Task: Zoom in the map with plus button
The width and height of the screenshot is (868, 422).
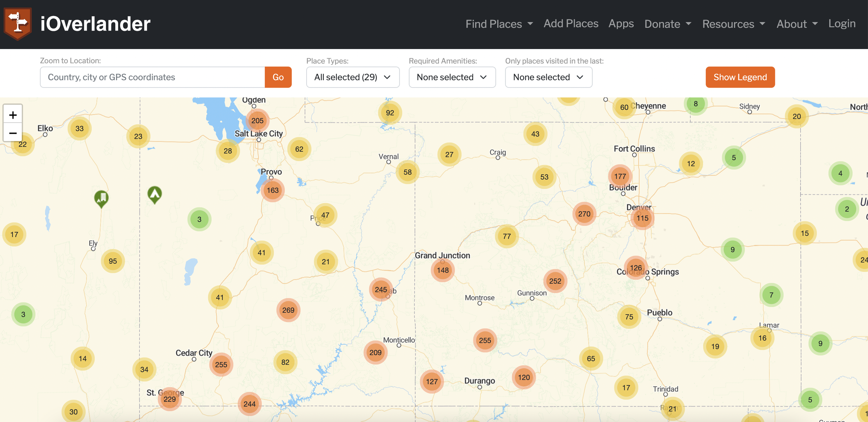Action: (x=13, y=115)
